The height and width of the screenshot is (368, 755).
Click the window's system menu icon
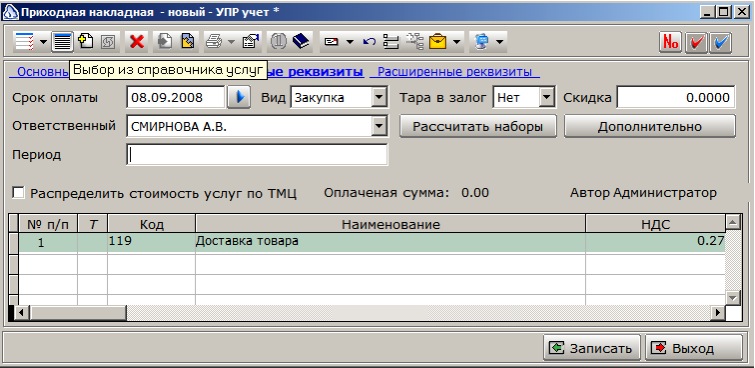[x=10, y=12]
